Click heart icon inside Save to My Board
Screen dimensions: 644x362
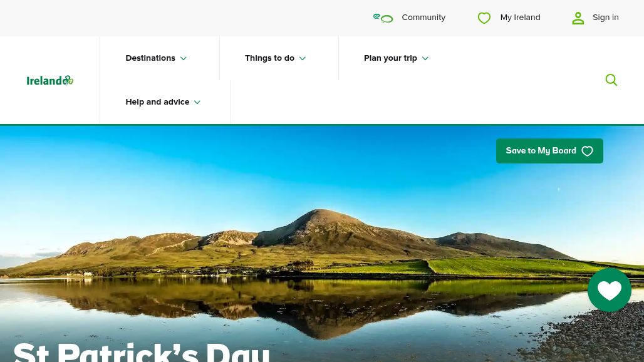588,151
